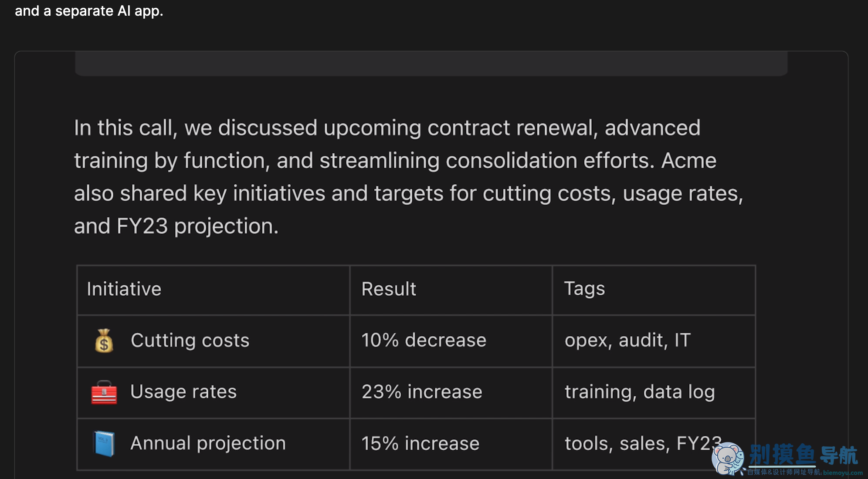Screen dimensions: 868x479
Task: Click the training, data log tags cell
Action: click(x=654, y=392)
